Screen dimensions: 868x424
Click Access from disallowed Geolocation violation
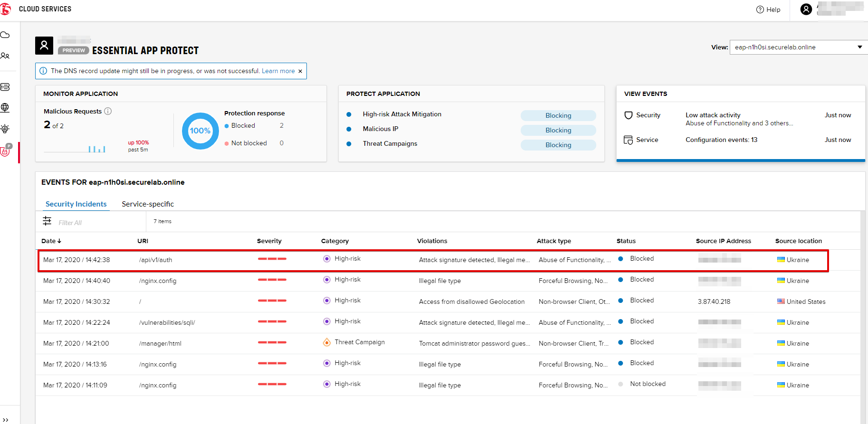(x=472, y=302)
